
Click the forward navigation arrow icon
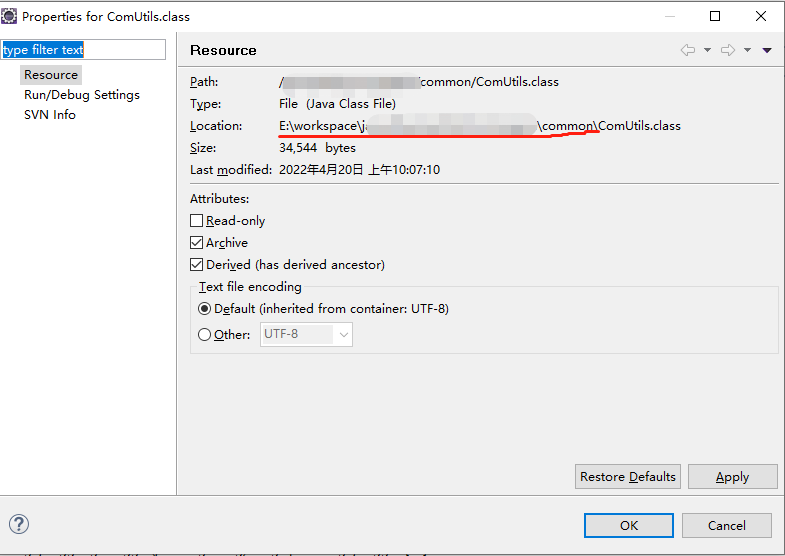(x=728, y=50)
